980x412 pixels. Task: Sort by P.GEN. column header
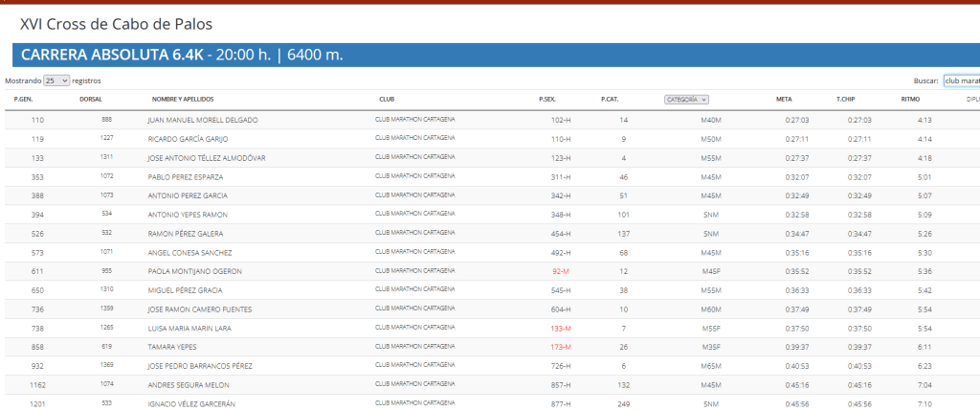pos(23,100)
